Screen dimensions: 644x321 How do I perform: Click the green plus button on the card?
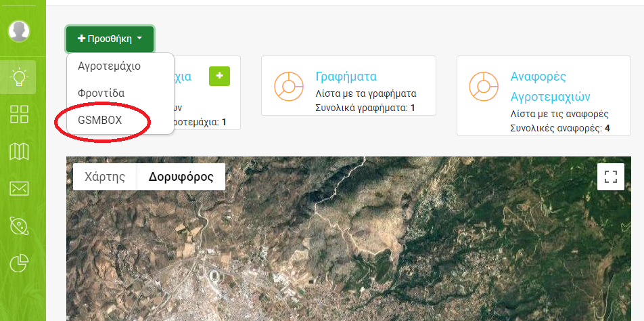[219, 77]
